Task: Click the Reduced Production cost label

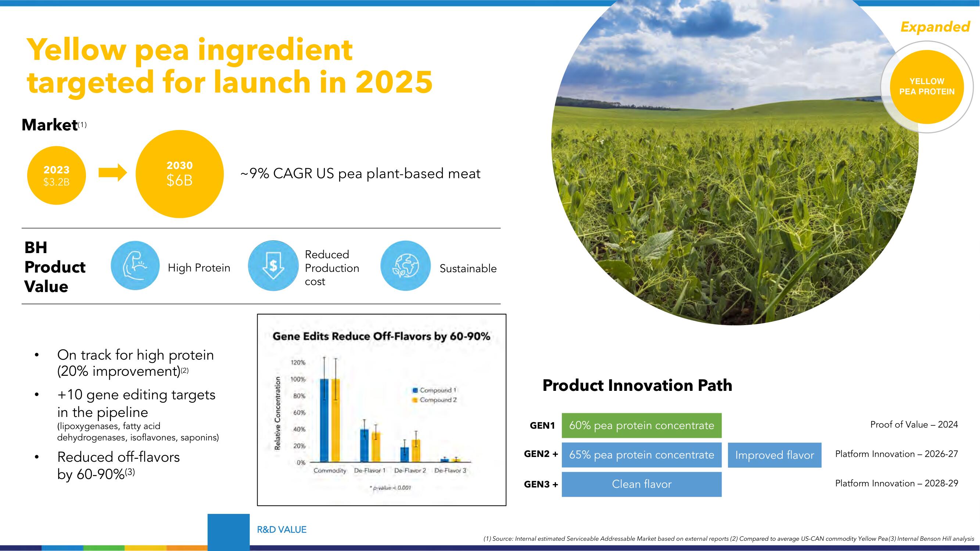Action: (332, 268)
